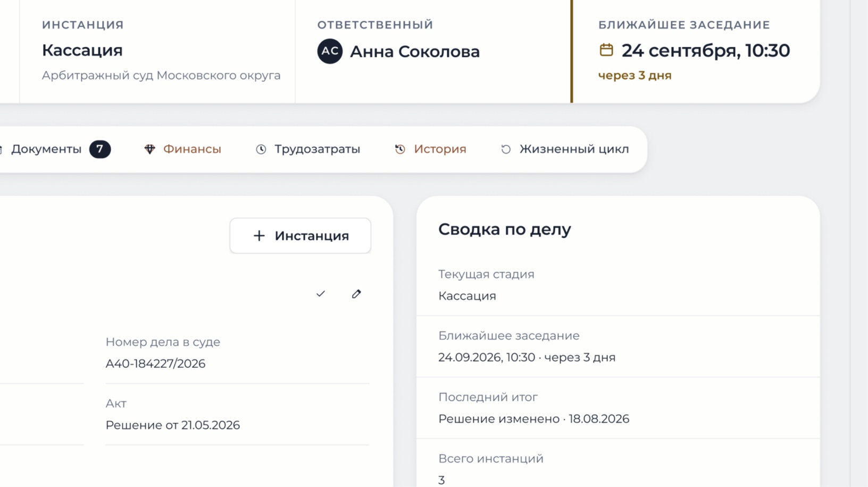Click the Последний итог label
The image size is (868, 487).
coord(488,397)
